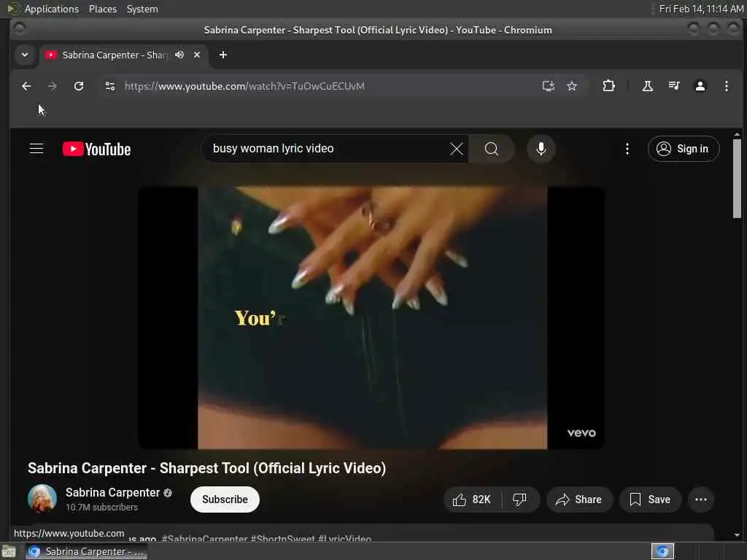Clear the search box with the X
Viewport: 747px width, 560px height.
(457, 149)
